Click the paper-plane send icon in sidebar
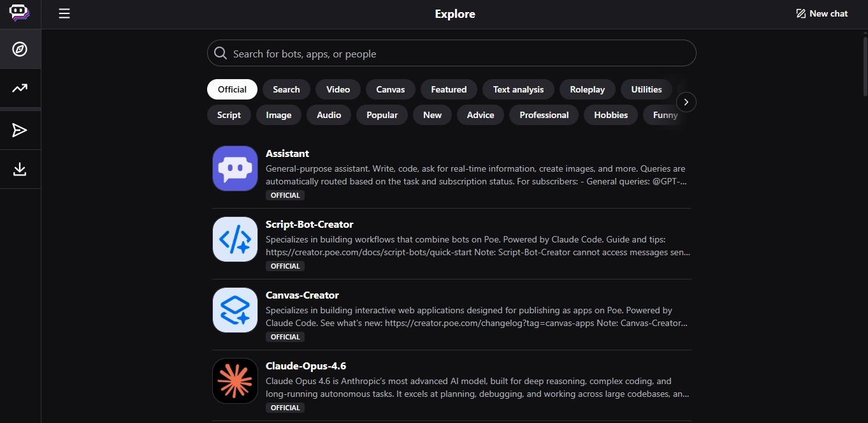This screenshot has height=423, width=868. click(20, 130)
